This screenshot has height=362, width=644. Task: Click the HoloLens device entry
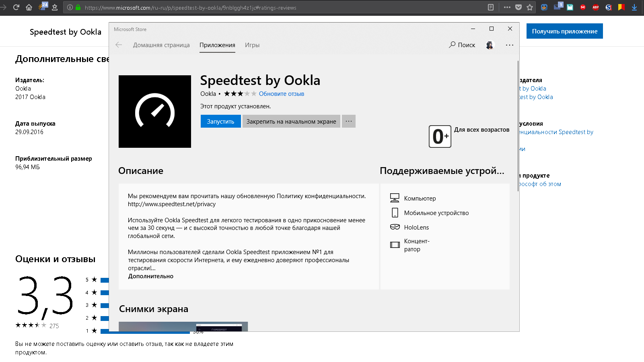coord(409,227)
